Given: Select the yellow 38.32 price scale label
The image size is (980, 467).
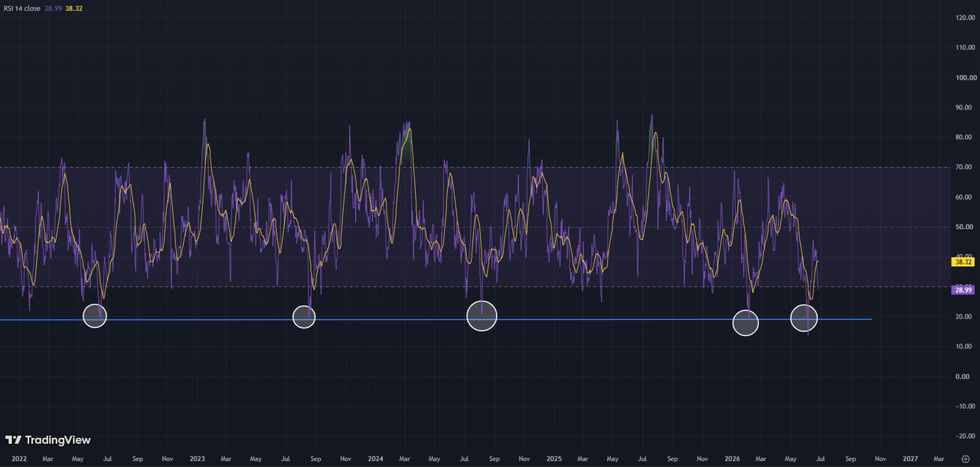Looking at the screenshot, I should tap(962, 262).
